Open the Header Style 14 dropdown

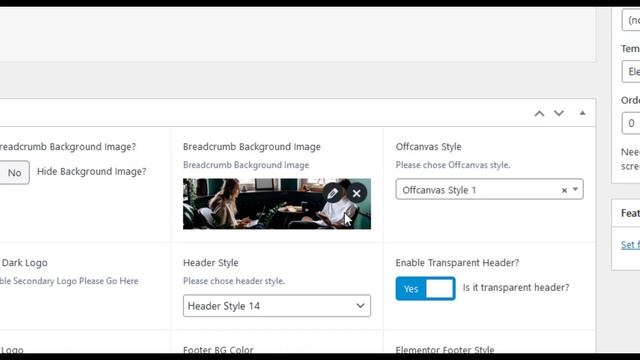pos(277,306)
